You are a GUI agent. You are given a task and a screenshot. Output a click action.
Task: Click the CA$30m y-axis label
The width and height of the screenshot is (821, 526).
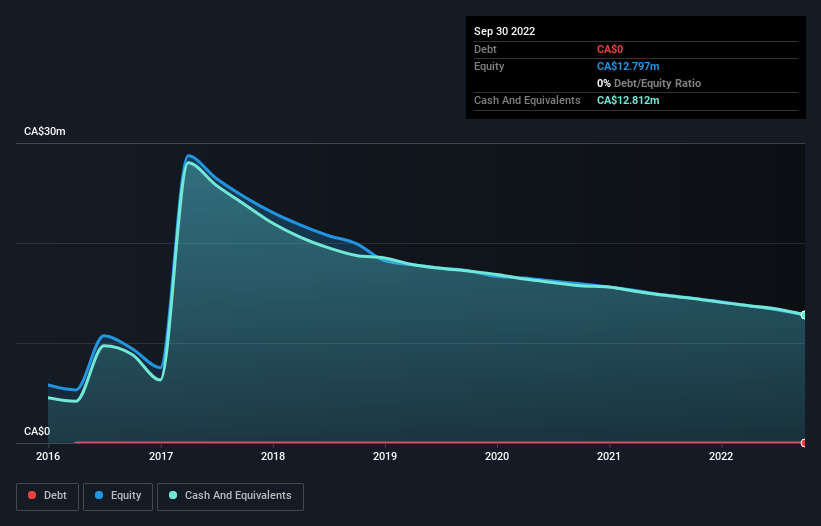click(x=45, y=131)
